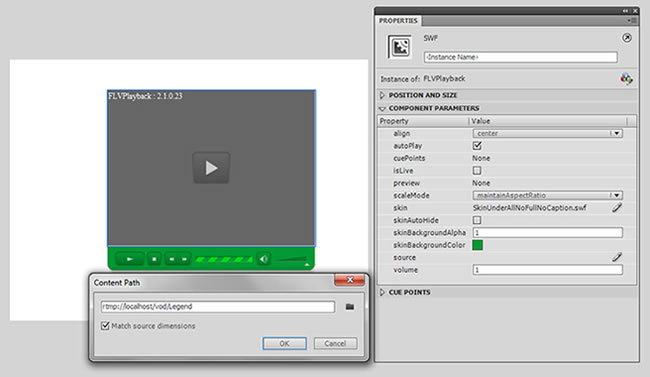
Task: Open the Properties panel options menu
Action: 632,20
